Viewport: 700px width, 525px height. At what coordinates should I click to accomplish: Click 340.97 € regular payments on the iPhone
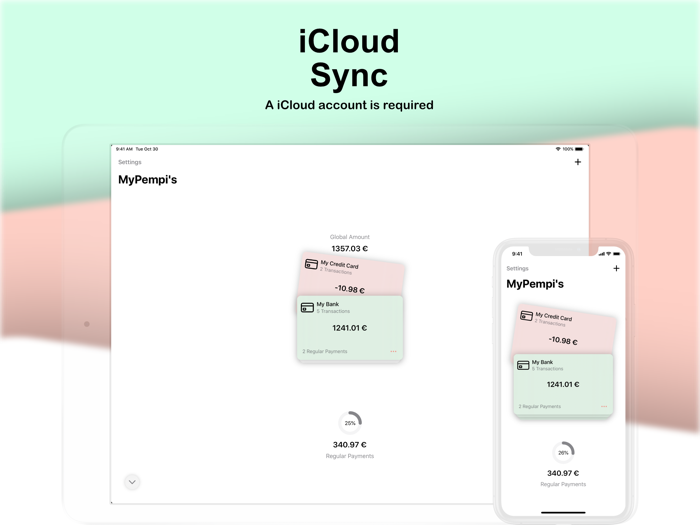pyautogui.click(x=563, y=473)
